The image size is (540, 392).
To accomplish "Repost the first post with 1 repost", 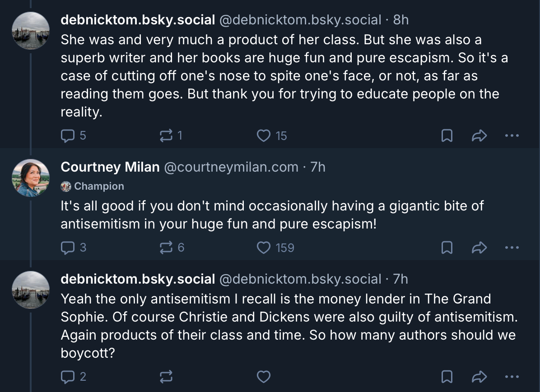I will [x=166, y=135].
